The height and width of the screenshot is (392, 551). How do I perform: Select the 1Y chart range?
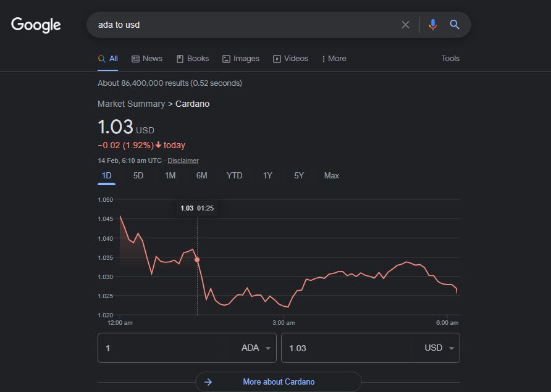click(x=267, y=175)
